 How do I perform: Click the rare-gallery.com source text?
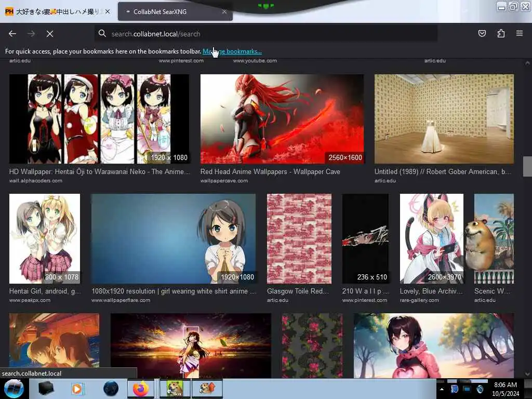pyautogui.click(x=419, y=300)
